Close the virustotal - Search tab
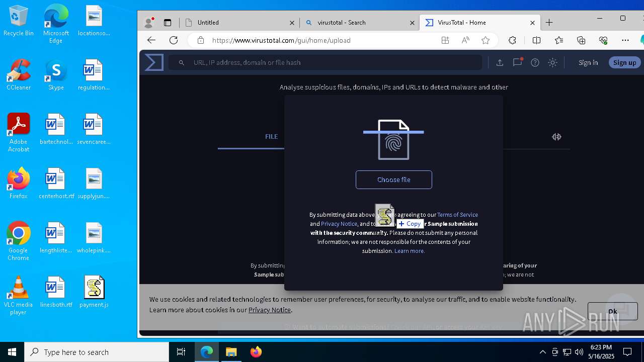644x362 pixels. pyautogui.click(x=412, y=23)
